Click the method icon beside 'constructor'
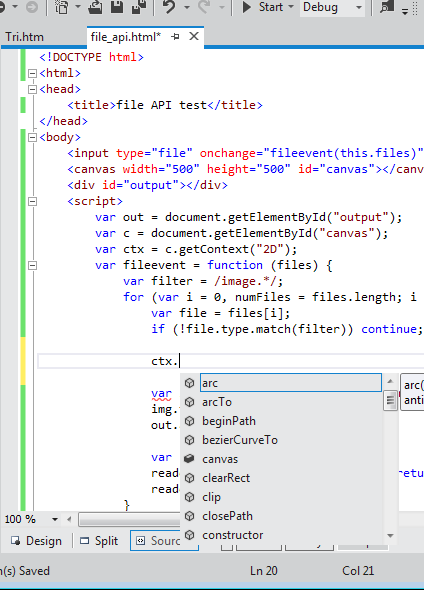This screenshot has height=591, width=424. [x=190, y=535]
